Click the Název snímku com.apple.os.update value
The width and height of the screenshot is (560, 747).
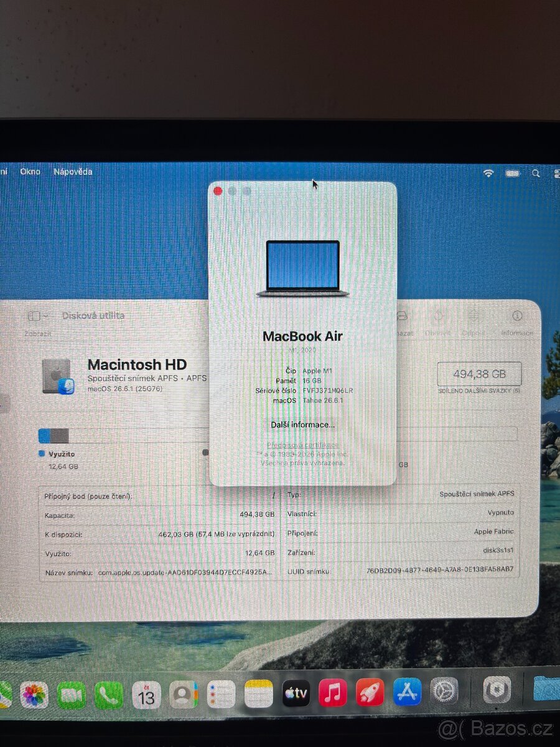click(185, 573)
